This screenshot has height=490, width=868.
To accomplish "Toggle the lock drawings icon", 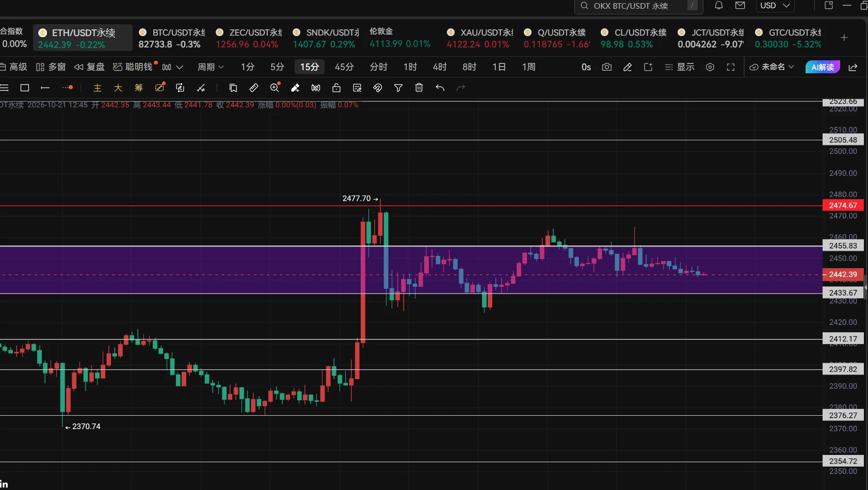I will point(336,88).
